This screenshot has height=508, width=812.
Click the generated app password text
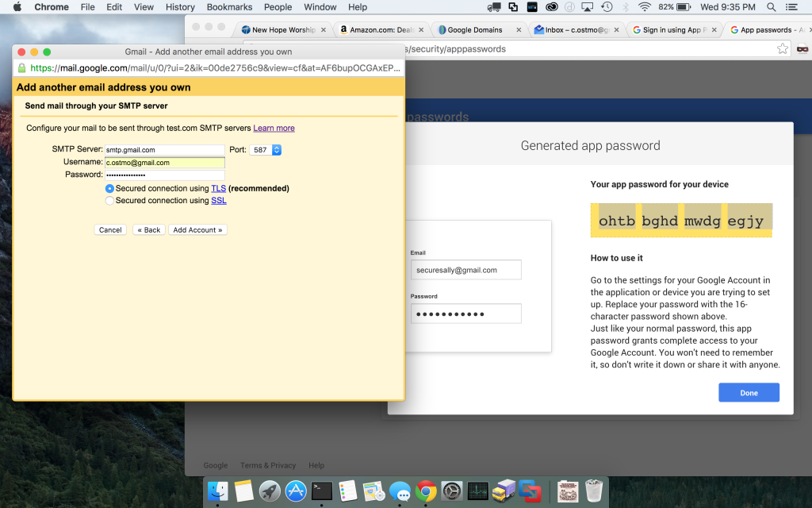(x=681, y=221)
